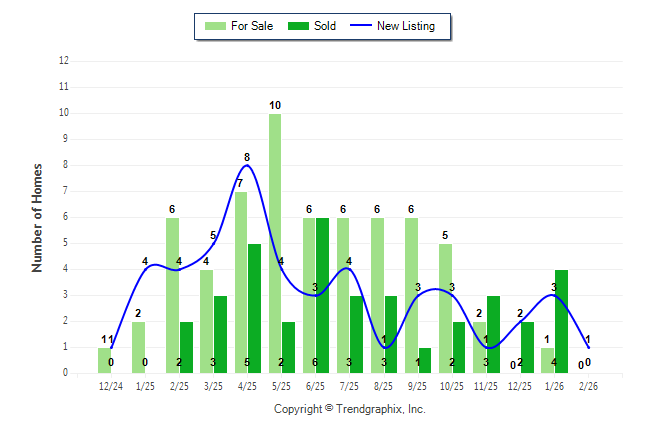The width and height of the screenshot is (646, 434).
Task: Click the data label 10 above 5/25
Action: [x=275, y=105]
